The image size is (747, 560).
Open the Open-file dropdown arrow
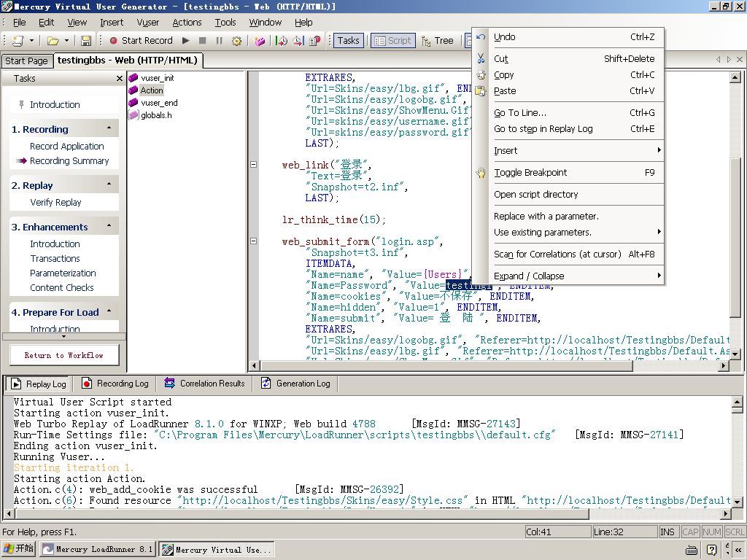(66, 41)
